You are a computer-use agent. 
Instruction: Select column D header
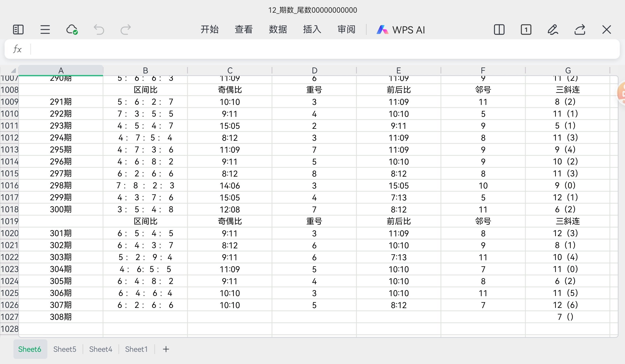coord(314,70)
